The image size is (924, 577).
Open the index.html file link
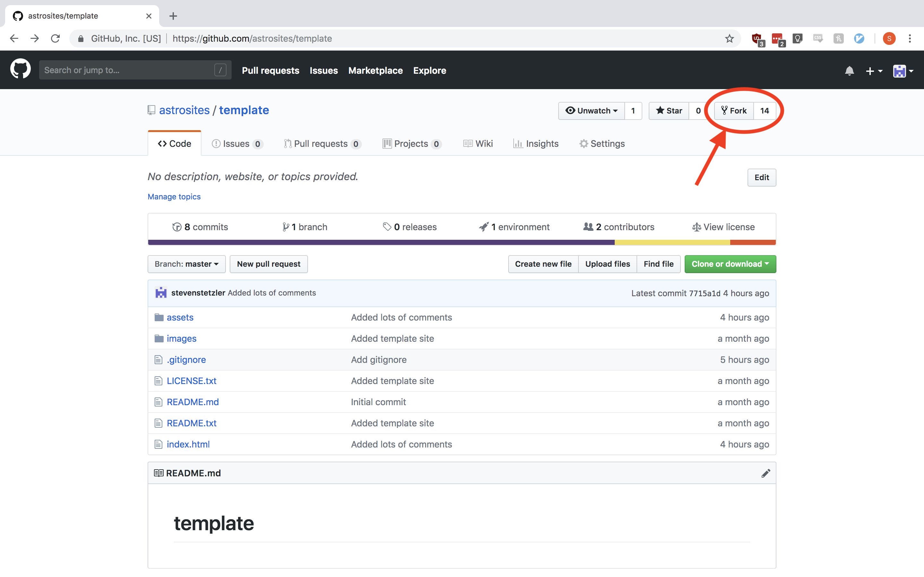point(188,444)
